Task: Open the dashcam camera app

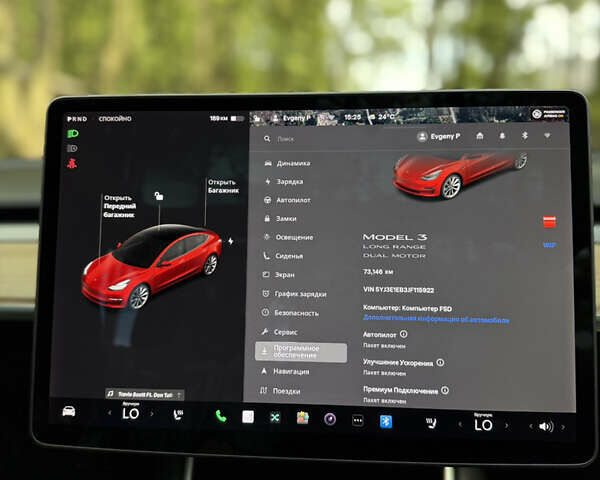Action: click(329, 418)
